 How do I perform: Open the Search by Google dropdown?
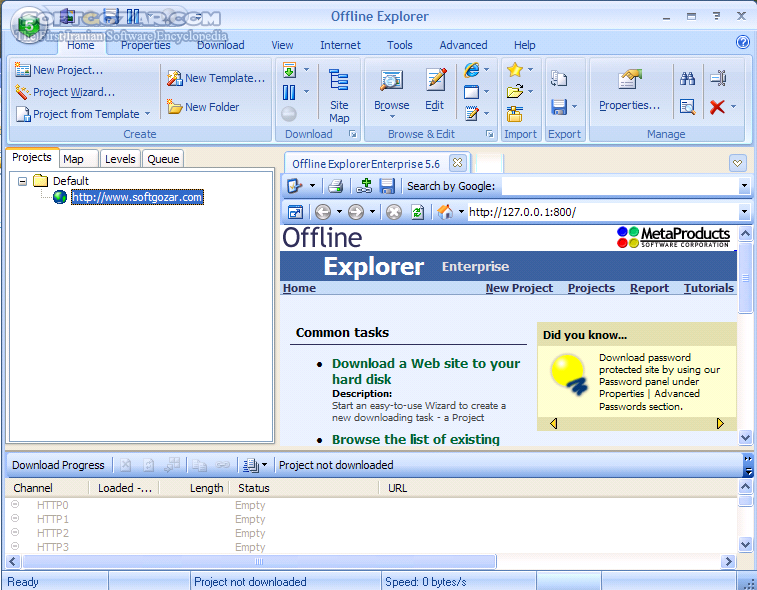[744, 186]
